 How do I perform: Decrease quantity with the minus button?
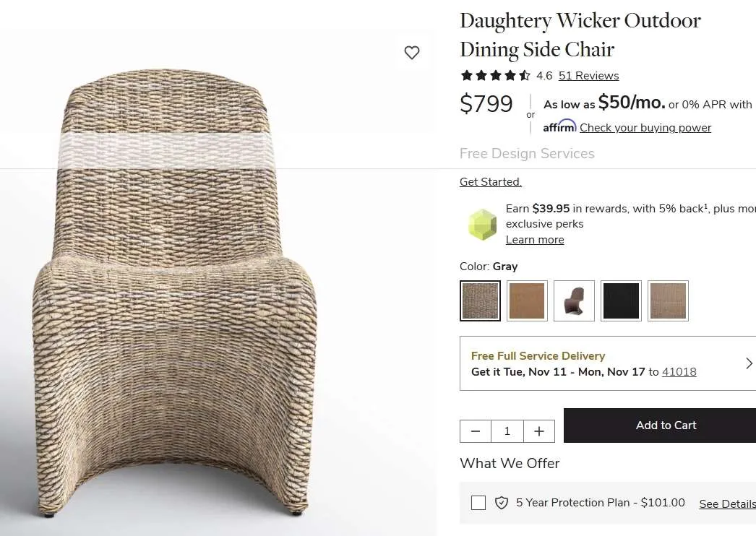tap(476, 431)
